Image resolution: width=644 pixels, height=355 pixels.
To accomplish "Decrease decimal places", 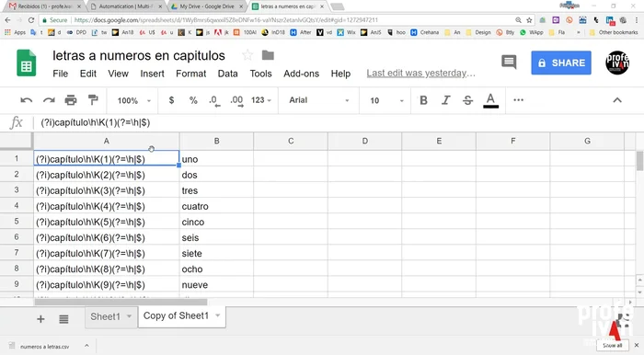I will pos(214,101).
